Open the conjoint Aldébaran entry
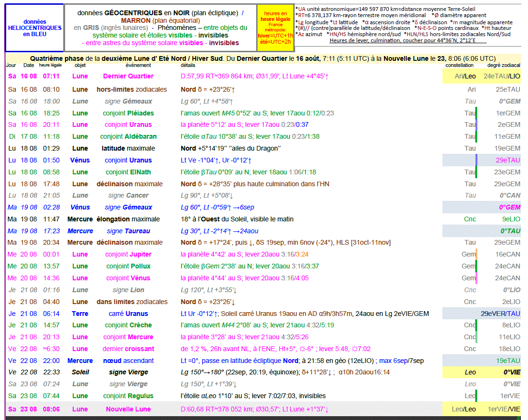528x420 pixels. [x=128, y=136]
